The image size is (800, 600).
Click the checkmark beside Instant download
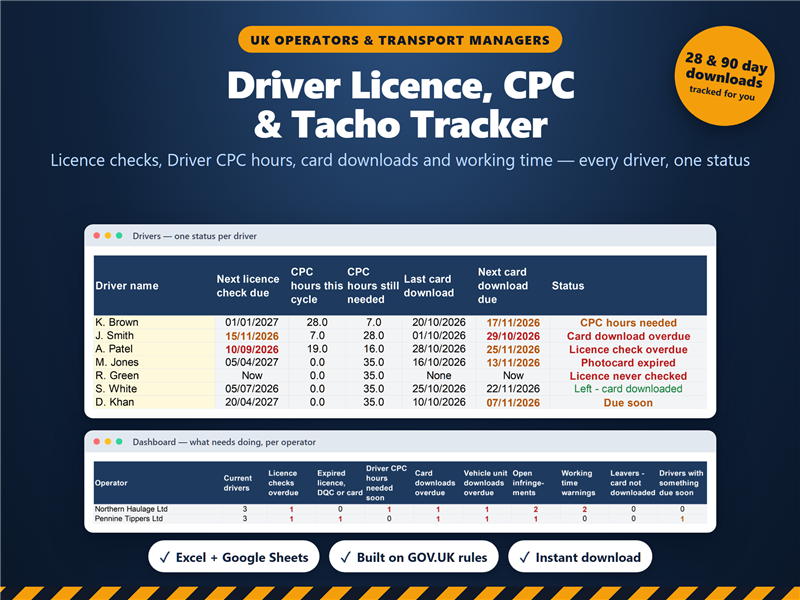click(524, 557)
